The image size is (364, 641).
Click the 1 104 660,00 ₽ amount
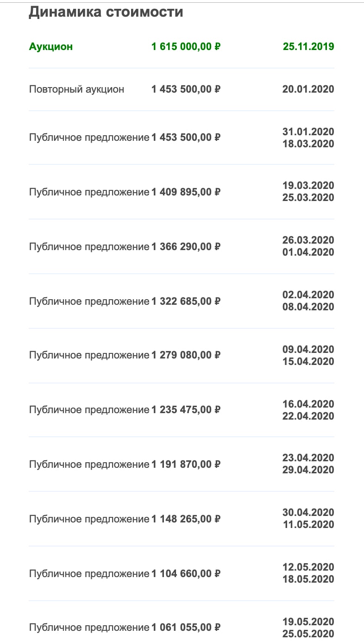pyautogui.click(x=186, y=573)
